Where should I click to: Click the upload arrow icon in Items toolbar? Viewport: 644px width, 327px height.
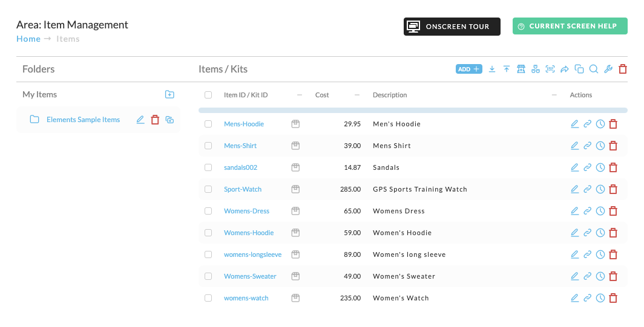pos(507,70)
